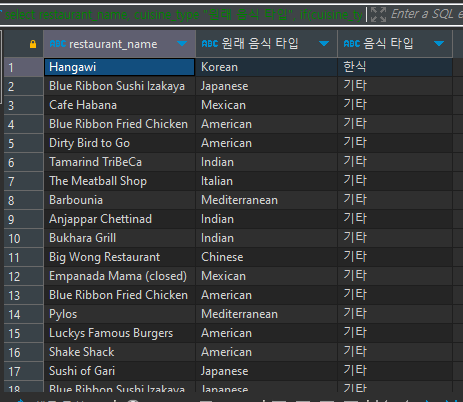Select the 한식 cell in row 1
The image size is (463, 402).
point(395,67)
